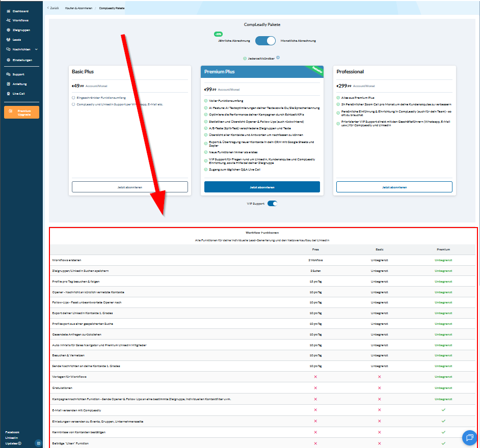Select the Jährliche Abrechnung label
480x448 pixels.
click(x=234, y=41)
